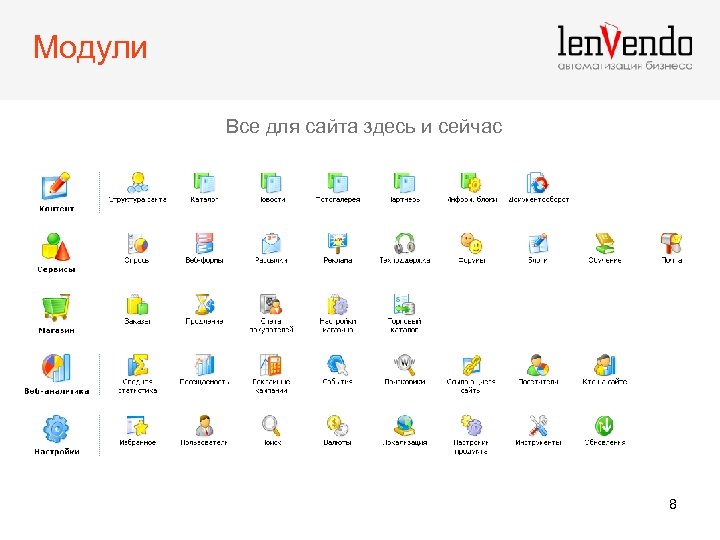Open the Продления hourglass icon
720x540 pixels.
[x=204, y=304]
